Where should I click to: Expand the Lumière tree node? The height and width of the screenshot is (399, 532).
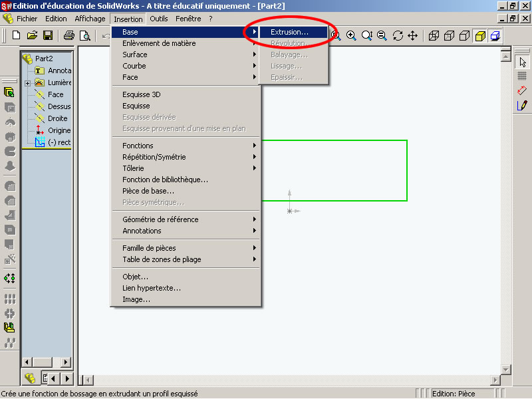tap(27, 82)
